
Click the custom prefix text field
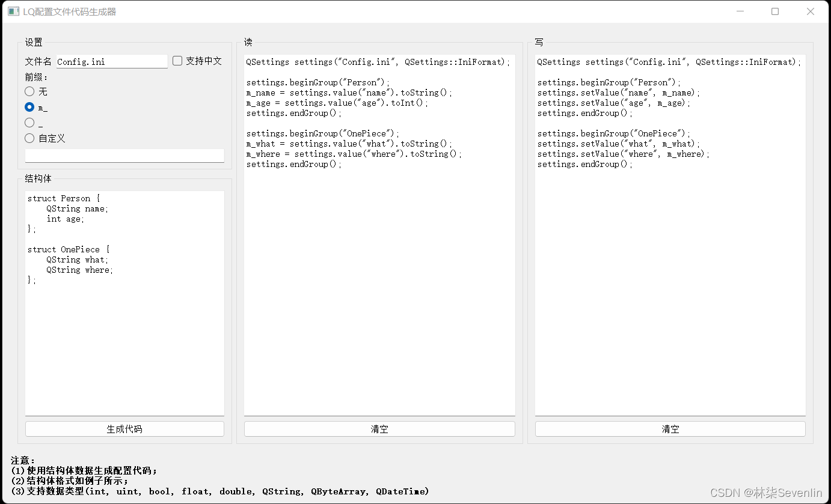point(124,156)
